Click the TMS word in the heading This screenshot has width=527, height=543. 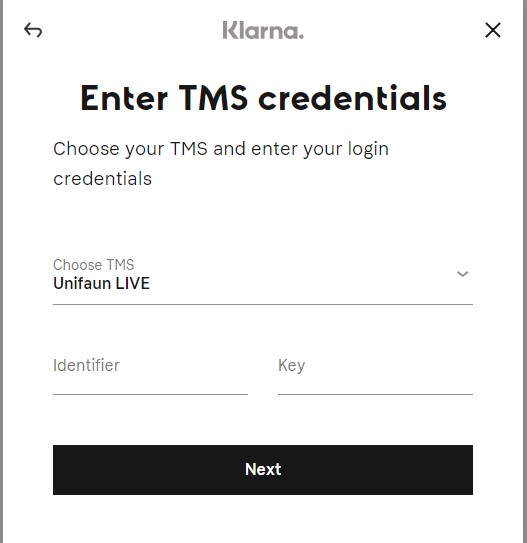[x=213, y=98]
